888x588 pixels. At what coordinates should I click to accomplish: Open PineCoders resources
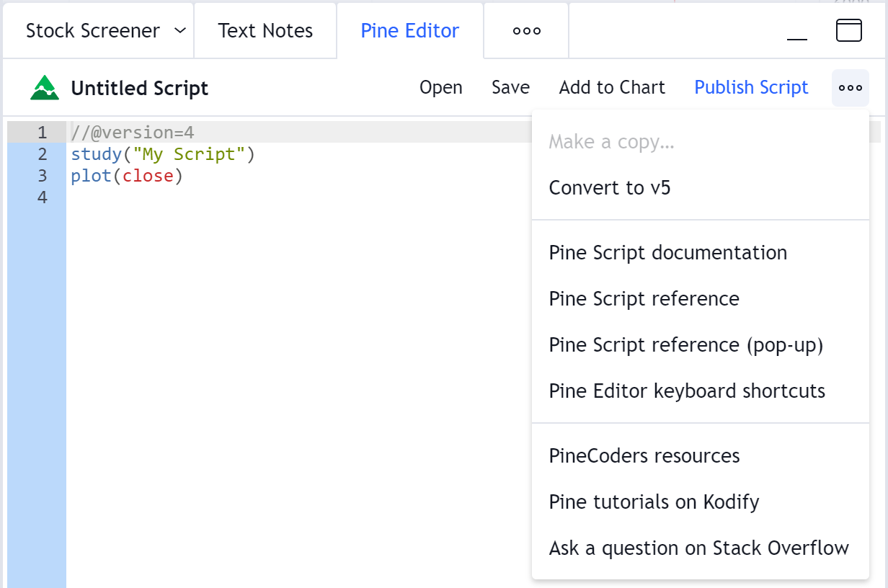pos(644,456)
